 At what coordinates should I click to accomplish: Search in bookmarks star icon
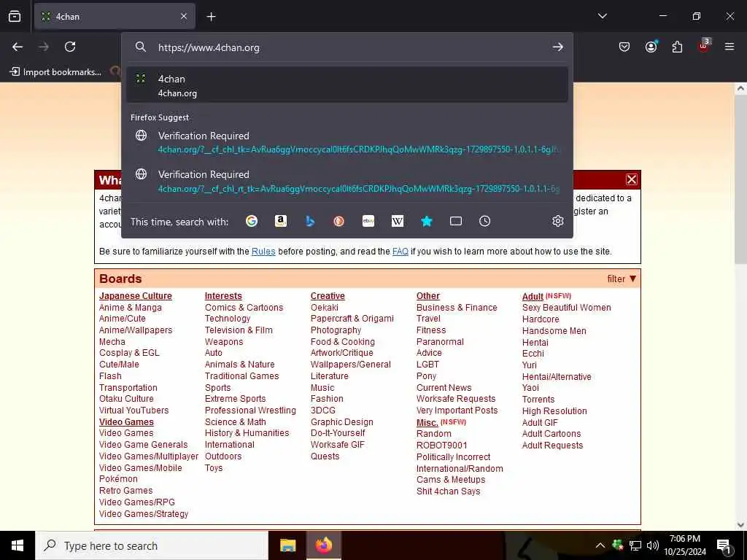(427, 221)
